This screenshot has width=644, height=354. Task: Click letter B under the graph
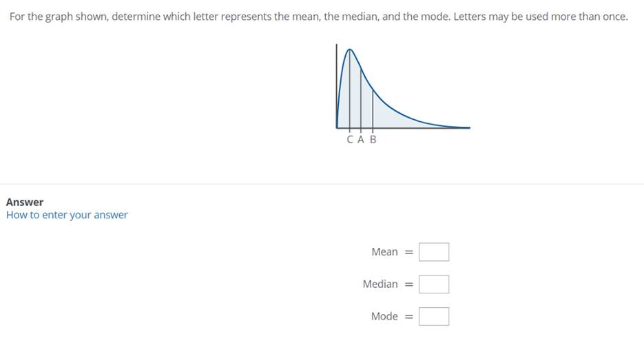(373, 140)
